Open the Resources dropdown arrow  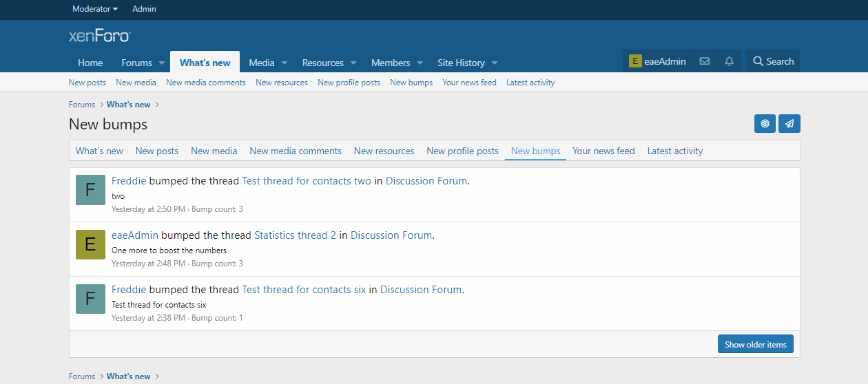(x=353, y=63)
